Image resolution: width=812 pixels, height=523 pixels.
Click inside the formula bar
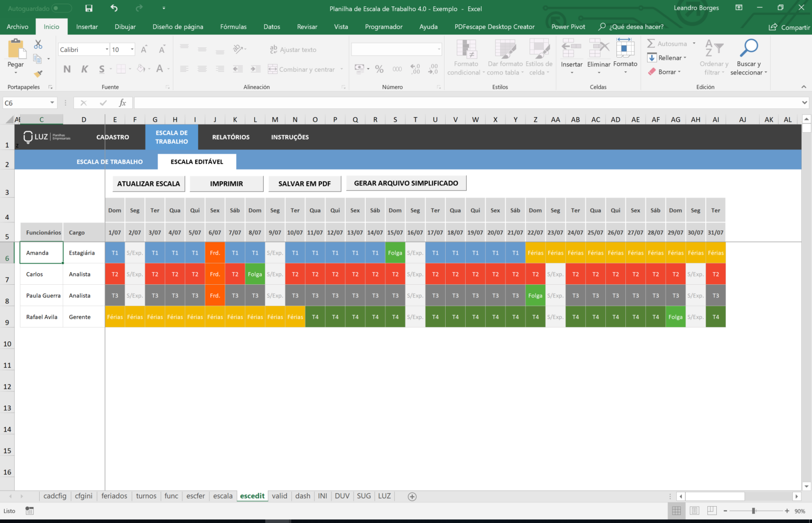click(x=370, y=102)
